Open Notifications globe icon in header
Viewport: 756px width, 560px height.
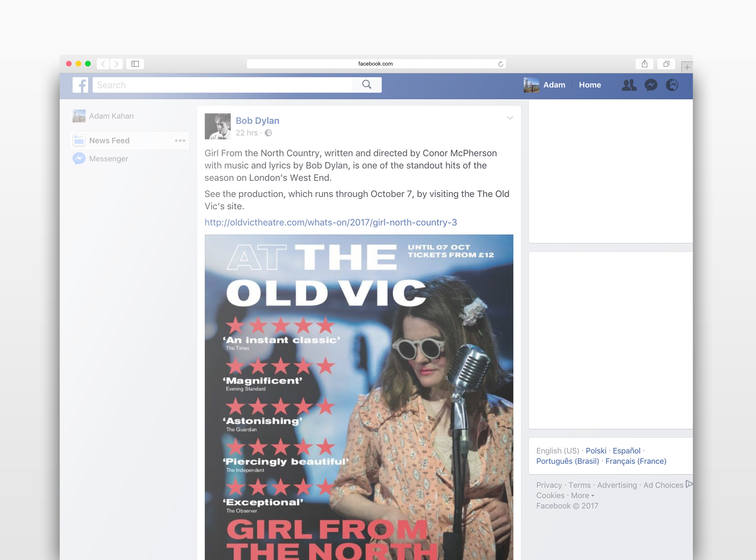(x=672, y=85)
